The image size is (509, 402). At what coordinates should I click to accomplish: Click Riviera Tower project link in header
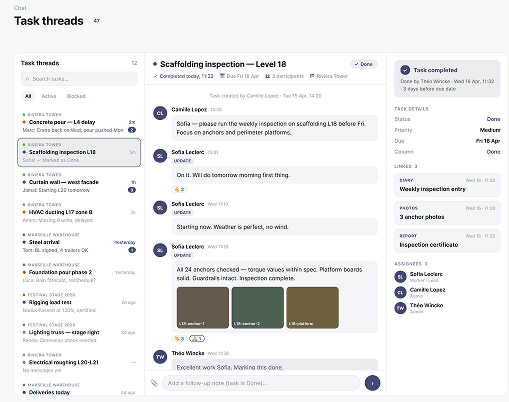[x=329, y=76]
